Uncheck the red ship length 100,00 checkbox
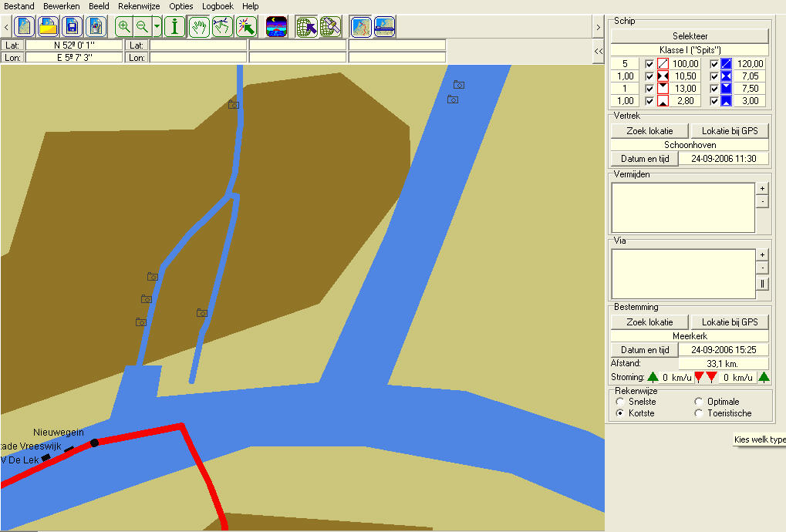The height and width of the screenshot is (532, 786). pyautogui.click(x=649, y=64)
